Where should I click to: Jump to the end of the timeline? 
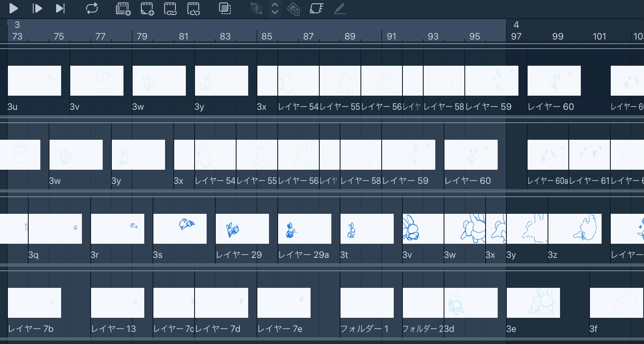(60, 8)
